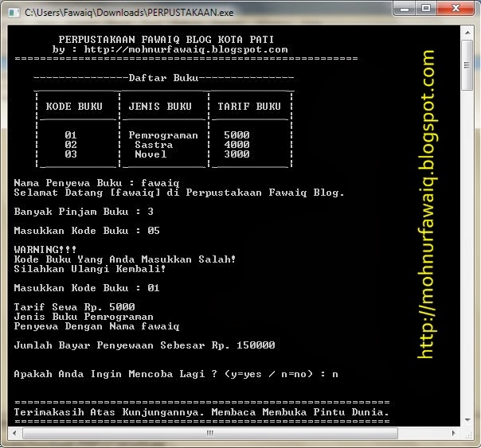481x448 pixels.
Task: Click tariff '5000' in the table
Action: click(x=237, y=134)
